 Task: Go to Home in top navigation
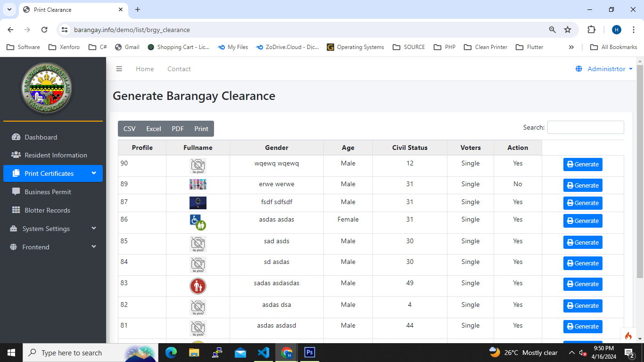click(145, 69)
